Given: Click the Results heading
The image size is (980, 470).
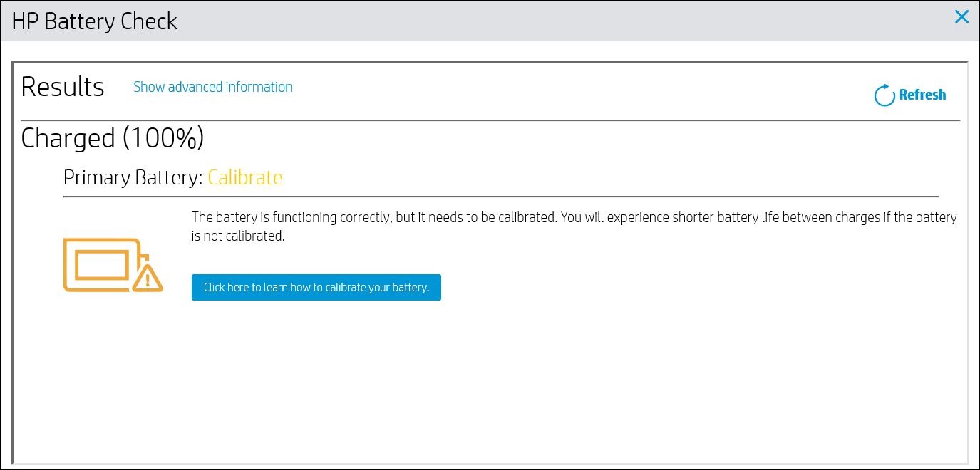Looking at the screenshot, I should [63, 87].
